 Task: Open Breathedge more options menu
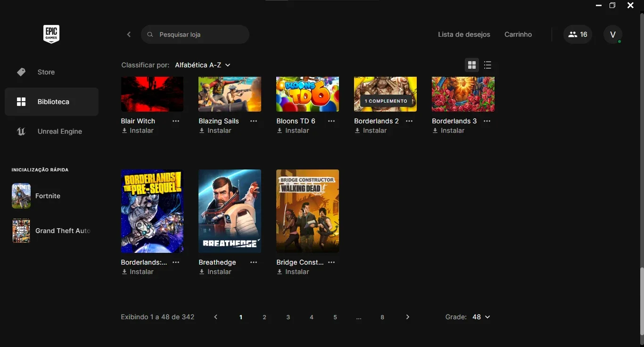coord(254,262)
